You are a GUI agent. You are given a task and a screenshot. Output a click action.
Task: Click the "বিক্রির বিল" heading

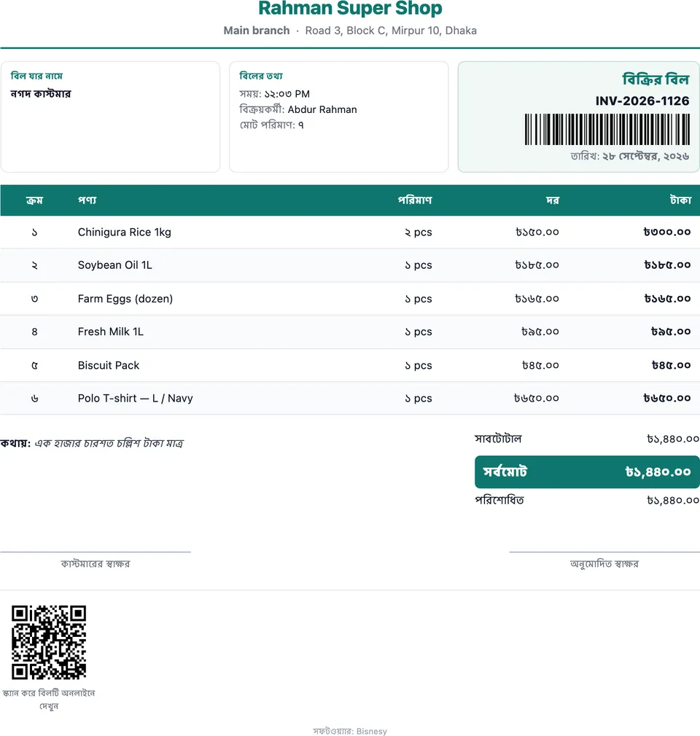coord(656,79)
